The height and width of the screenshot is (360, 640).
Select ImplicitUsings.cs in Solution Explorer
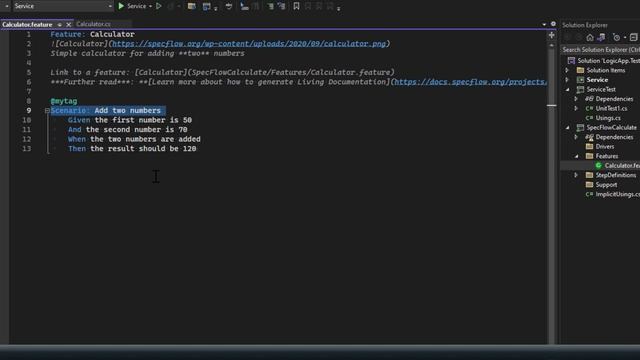click(617, 194)
